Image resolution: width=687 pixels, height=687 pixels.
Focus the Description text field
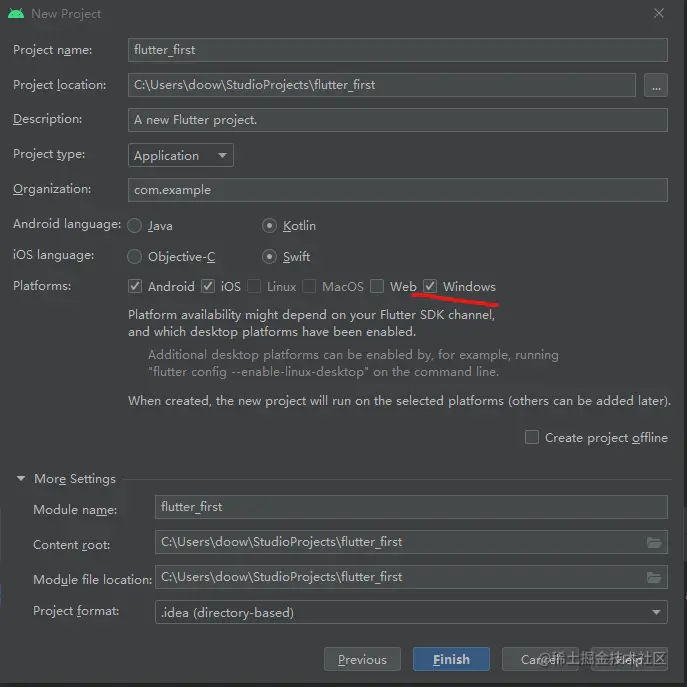click(397, 120)
